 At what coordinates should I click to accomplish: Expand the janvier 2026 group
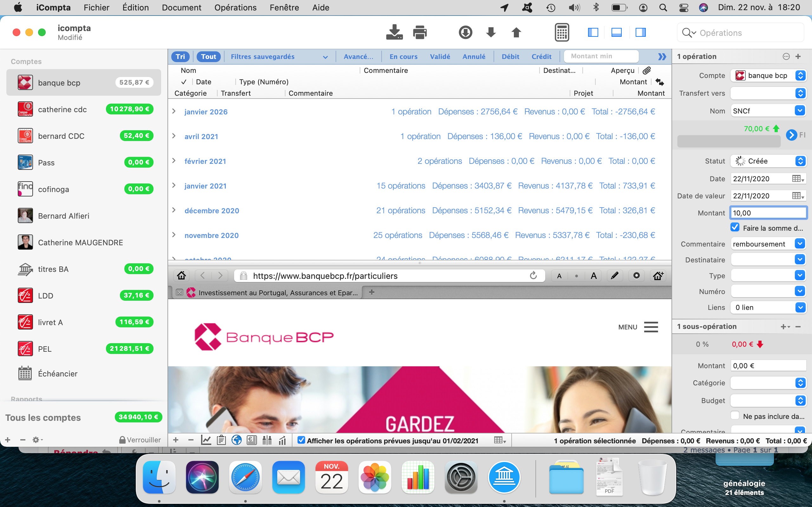click(x=174, y=111)
